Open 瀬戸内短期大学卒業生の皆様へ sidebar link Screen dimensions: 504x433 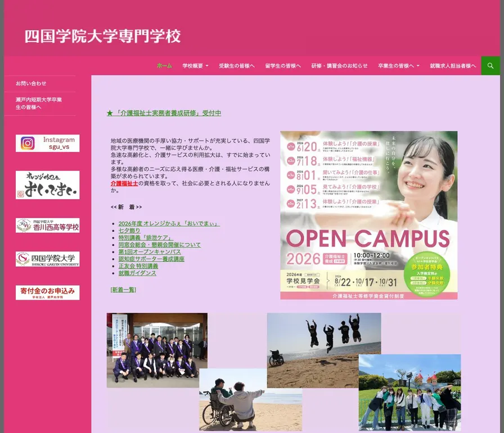point(39,103)
